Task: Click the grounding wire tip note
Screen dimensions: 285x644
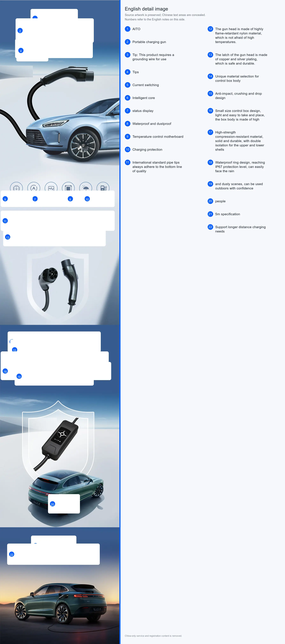Action: [x=153, y=57]
